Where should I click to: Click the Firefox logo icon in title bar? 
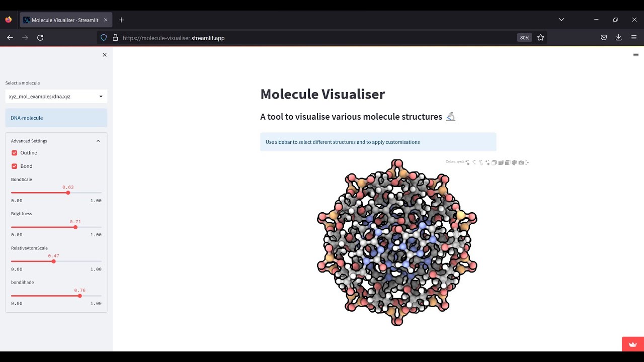(x=8, y=20)
